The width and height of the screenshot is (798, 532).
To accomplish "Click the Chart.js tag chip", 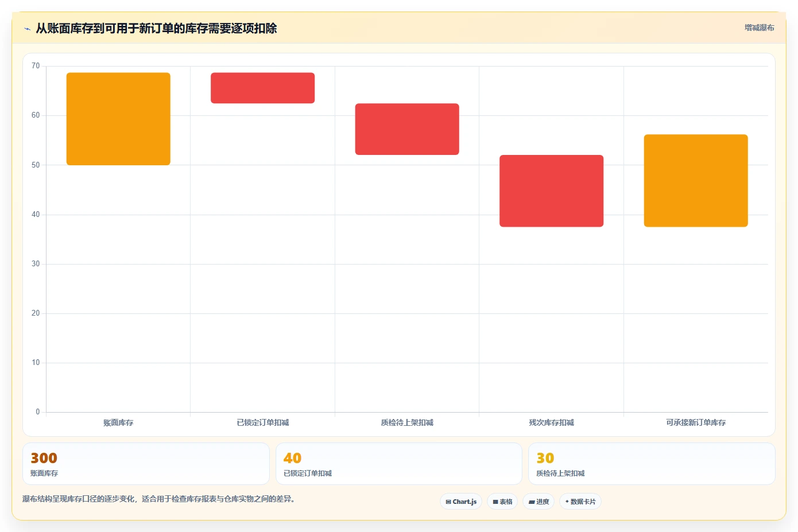I will point(461,502).
